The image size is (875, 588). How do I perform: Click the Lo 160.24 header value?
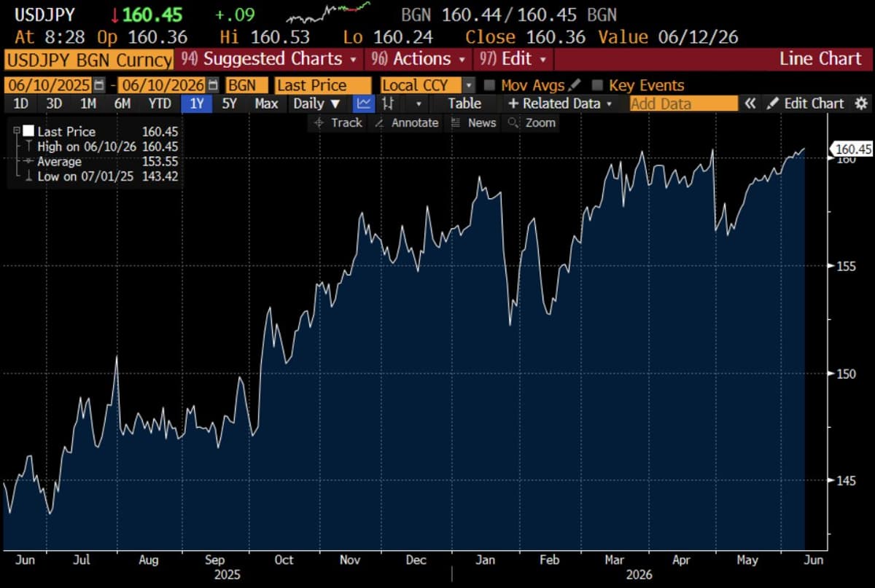[x=387, y=37]
